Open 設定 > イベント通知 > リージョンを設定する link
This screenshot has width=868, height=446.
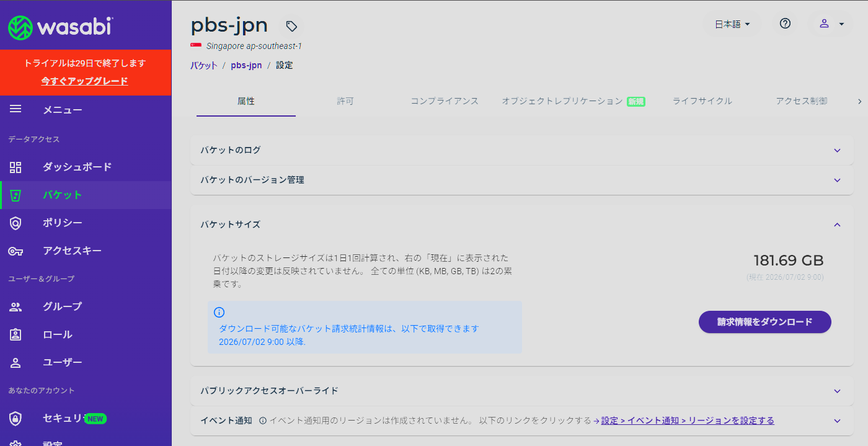pos(688,421)
